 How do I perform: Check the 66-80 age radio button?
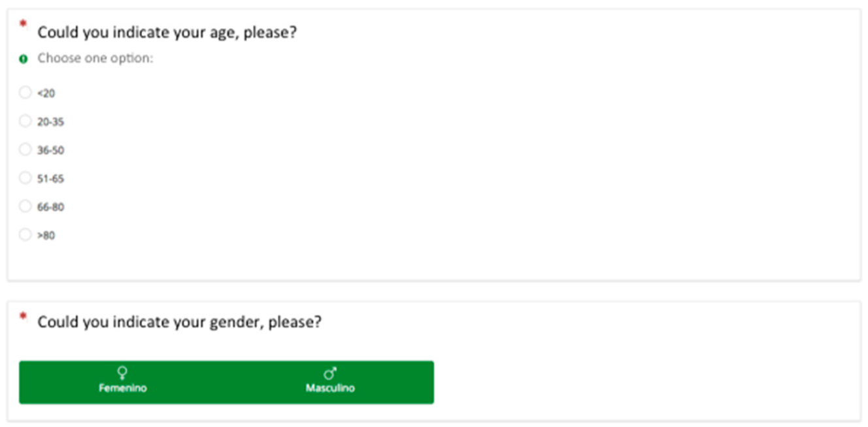[x=25, y=206]
